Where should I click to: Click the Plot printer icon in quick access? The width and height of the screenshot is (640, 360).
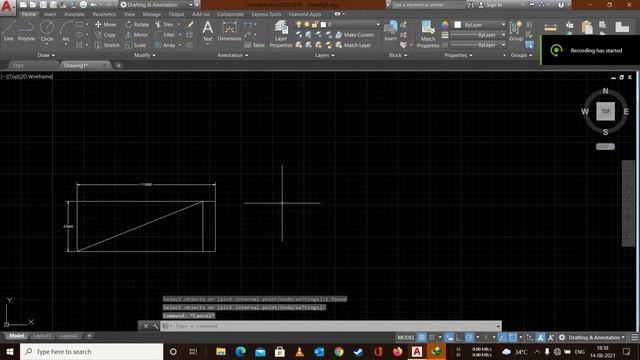click(x=83, y=5)
